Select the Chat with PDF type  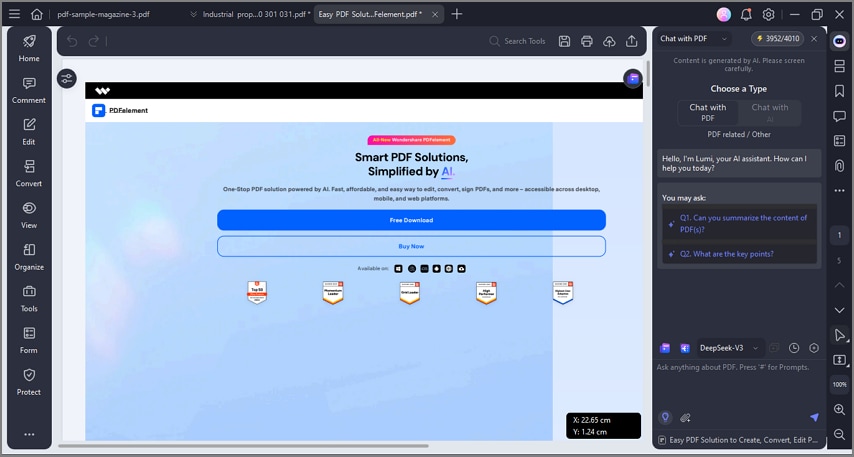point(707,113)
